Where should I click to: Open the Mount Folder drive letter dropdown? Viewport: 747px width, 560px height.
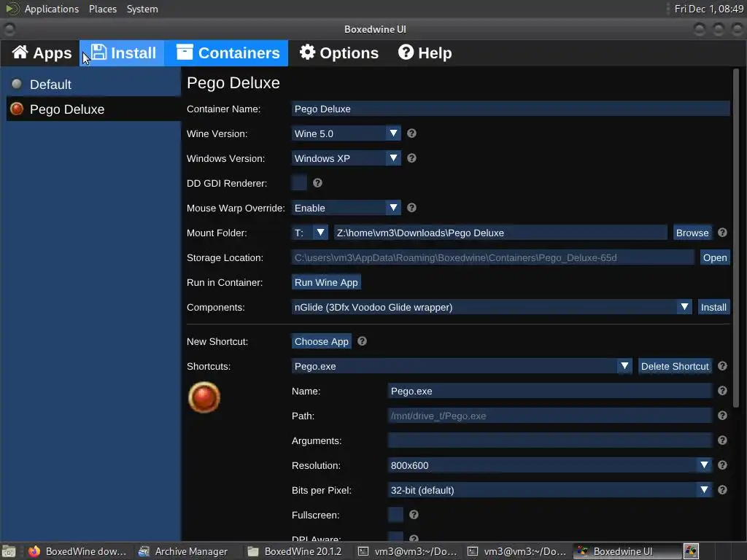(x=309, y=233)
